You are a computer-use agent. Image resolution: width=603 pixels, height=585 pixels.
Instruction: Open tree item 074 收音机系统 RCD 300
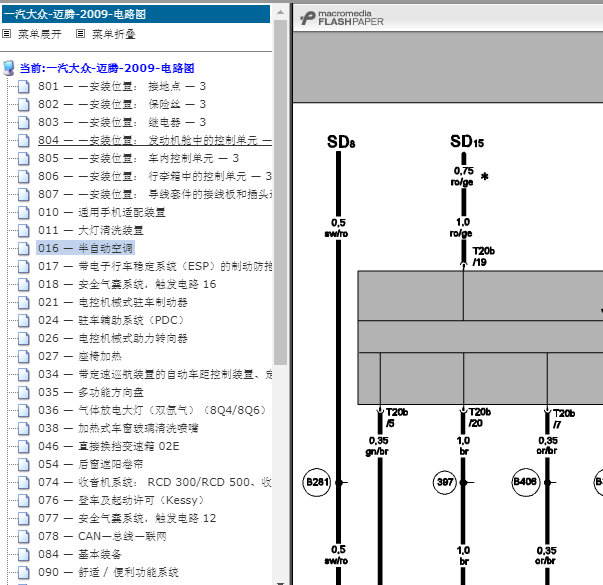[x=155, y=482]
